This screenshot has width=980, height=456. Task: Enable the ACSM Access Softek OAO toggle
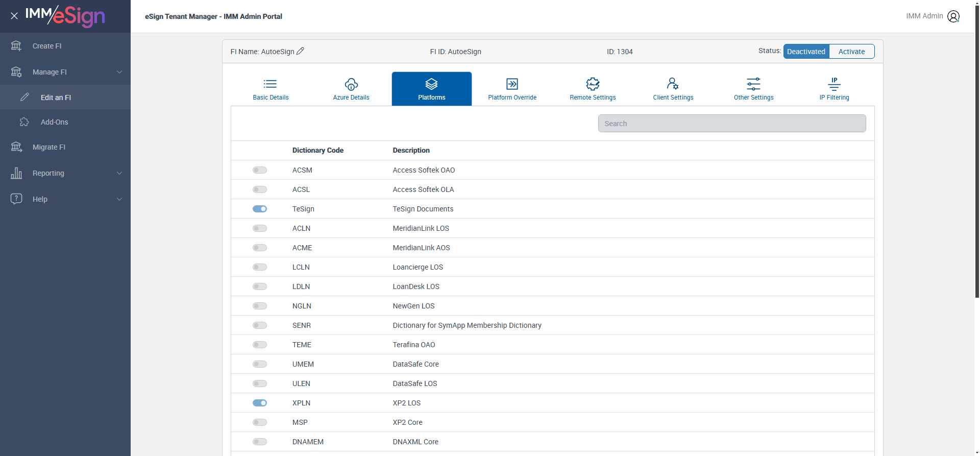[x=260, y=170]
